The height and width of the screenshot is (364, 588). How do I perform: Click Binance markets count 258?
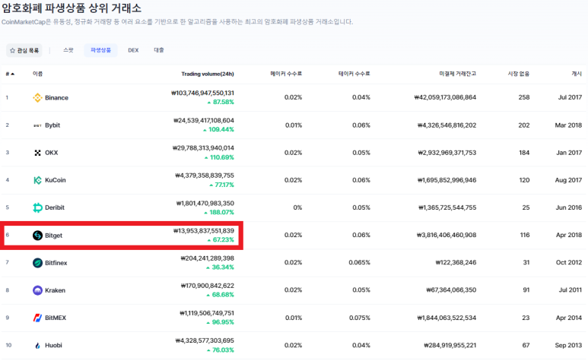(x=524, y=97)
